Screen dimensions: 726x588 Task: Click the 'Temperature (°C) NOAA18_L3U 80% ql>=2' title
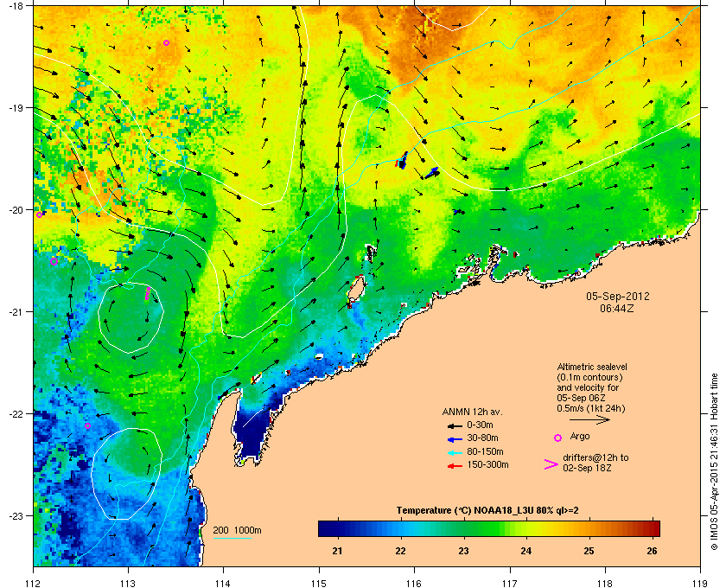[x=487, y=511]
